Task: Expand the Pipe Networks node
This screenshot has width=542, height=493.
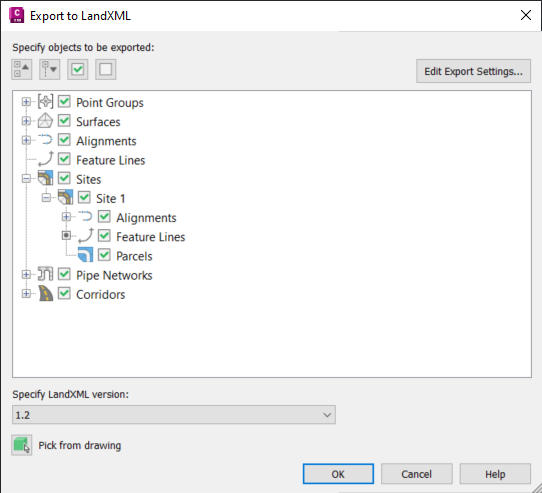Action: [26, 275]
